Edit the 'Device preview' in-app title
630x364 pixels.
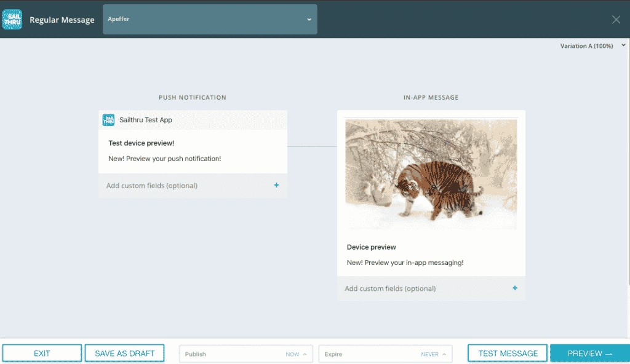[x=372, y=247]
